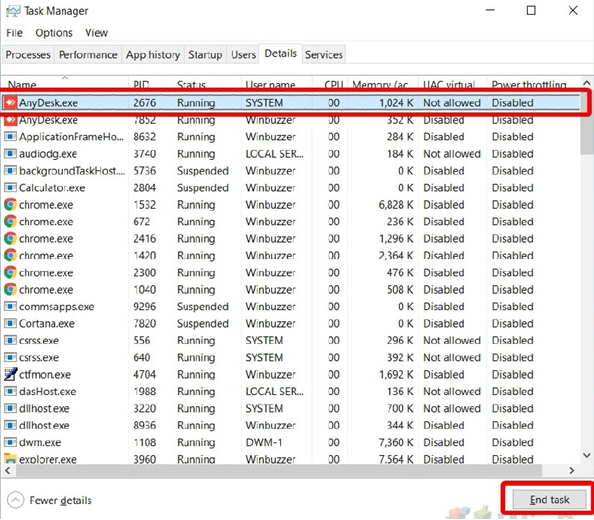The image size is (594, 520).
Task: Sort by the CPU column header
Action: tap(330, 83)
